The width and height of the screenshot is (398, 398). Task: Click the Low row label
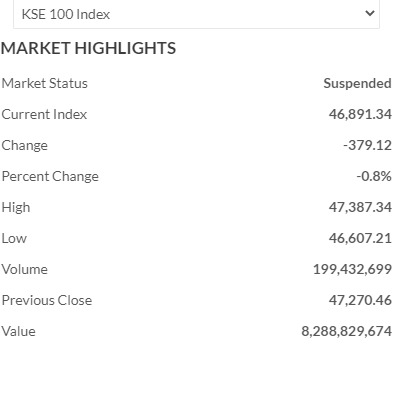coord(14,238)
